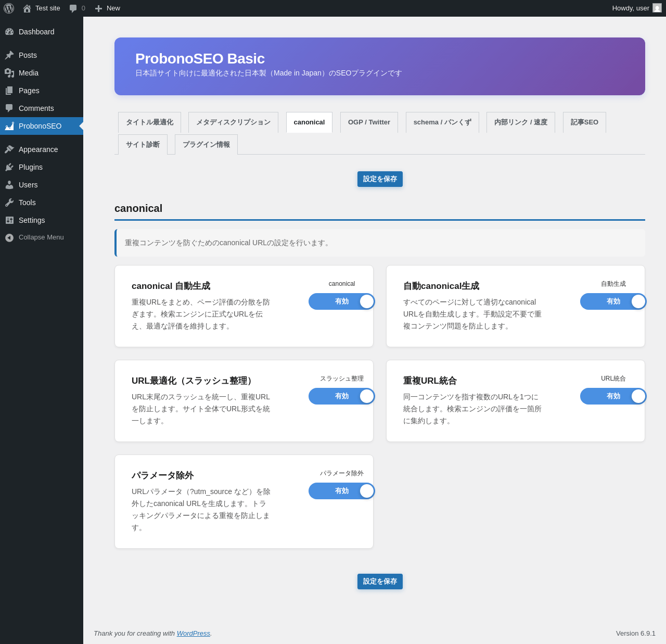
Task: Open the Dashboard menu item
Action: [x=42, y=32]
